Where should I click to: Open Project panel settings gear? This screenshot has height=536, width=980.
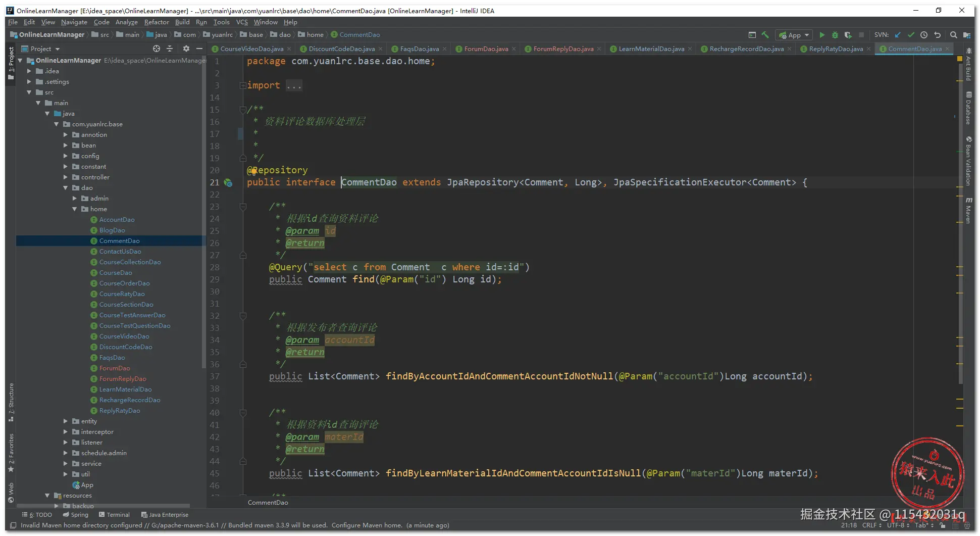tap(186, 48)
